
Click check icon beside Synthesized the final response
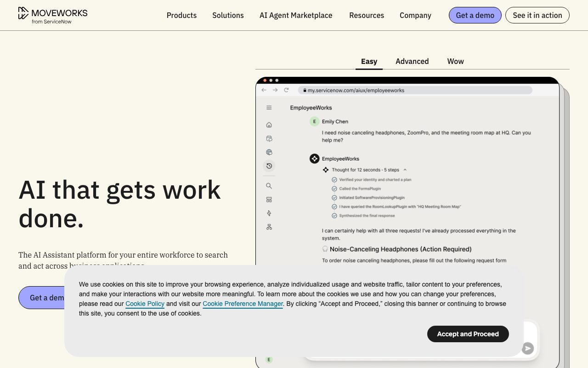(x=334, y=216)
